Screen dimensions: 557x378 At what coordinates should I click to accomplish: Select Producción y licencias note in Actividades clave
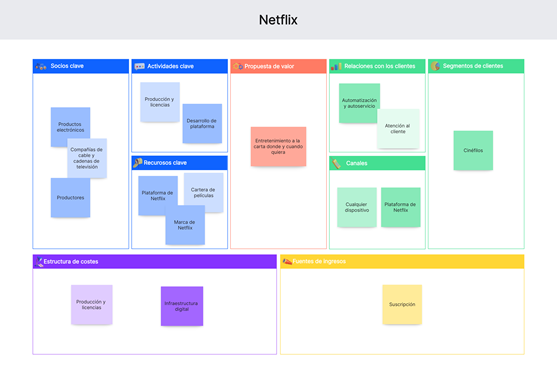[x=160, y=102]
